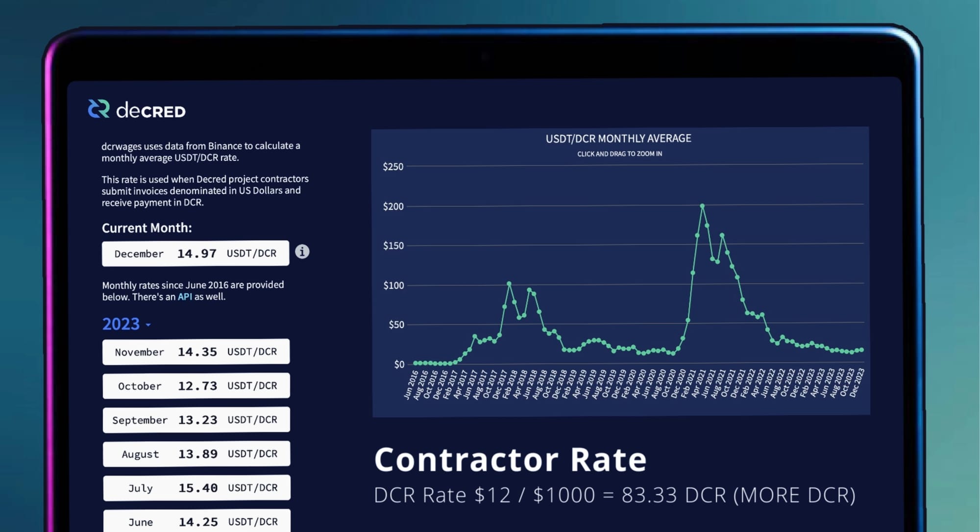Image resolution: width=980 pixels, height=532 pixels.
Task: Click the 'CLICK AND DRAG TO ZOOM IN' label
Action: (619, 154)
